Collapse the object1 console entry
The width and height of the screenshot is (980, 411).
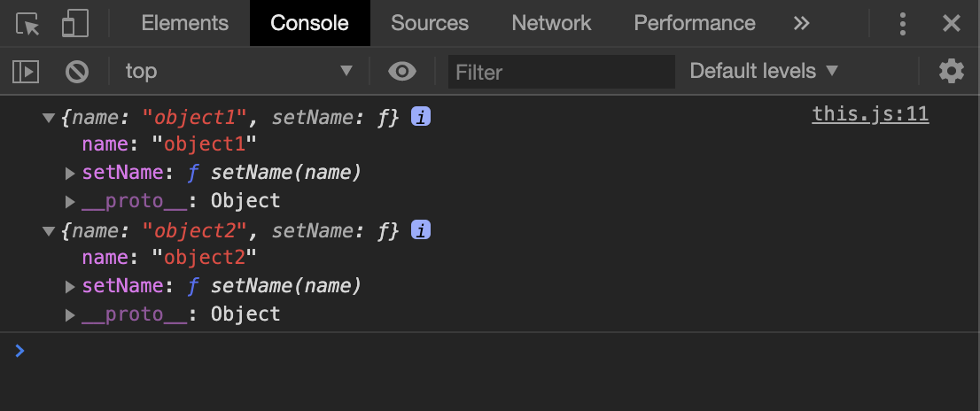tap(49, 118)
